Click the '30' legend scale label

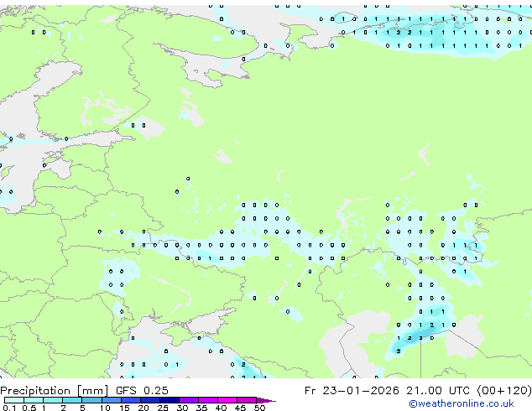182,408
